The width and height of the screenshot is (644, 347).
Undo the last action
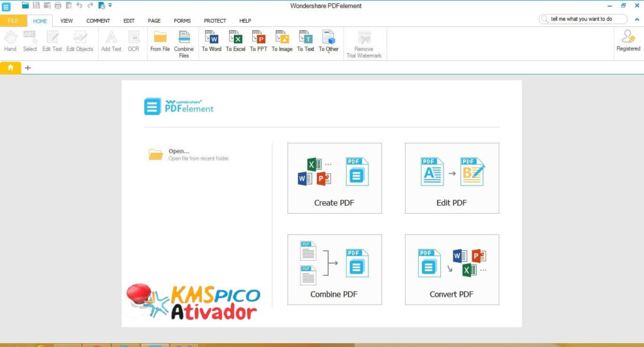(79, 5)
